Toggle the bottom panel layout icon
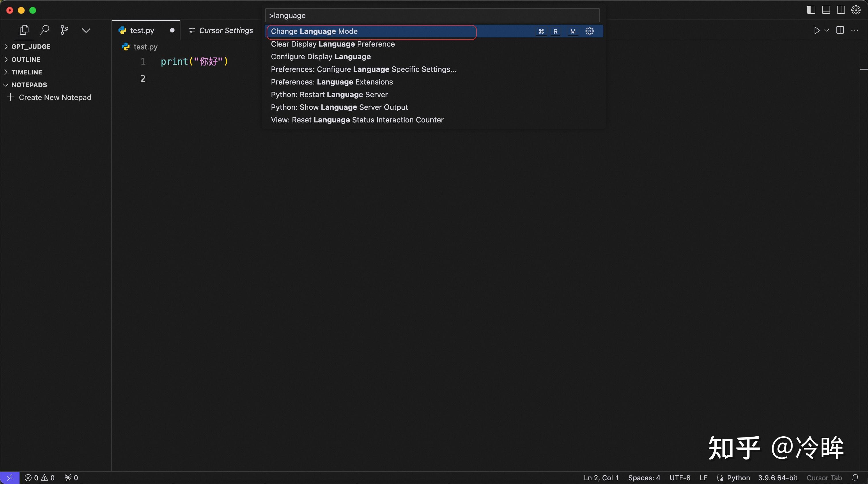The image size is (868, 484). [826, 10]
